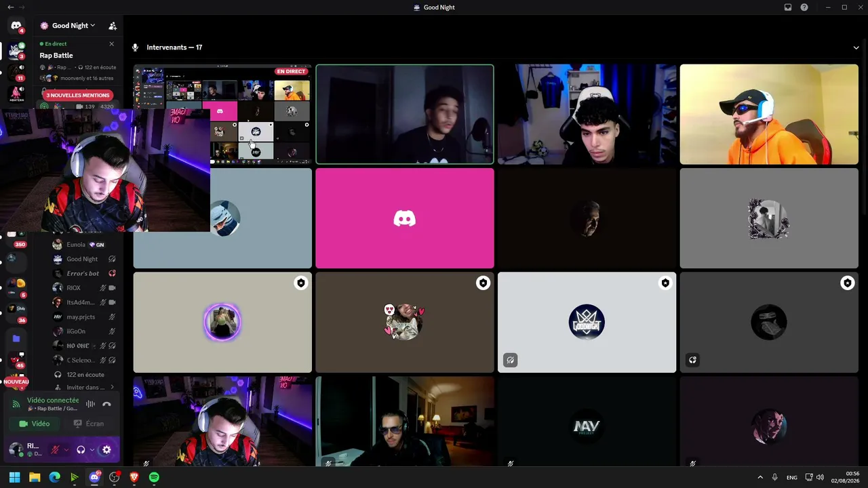Open noise suppression waveform icon
868x488 pixels.
(90, 404)
